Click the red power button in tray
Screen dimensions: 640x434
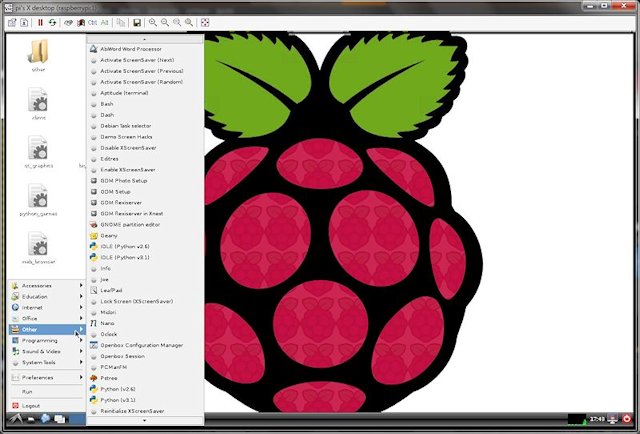[627, 418]
